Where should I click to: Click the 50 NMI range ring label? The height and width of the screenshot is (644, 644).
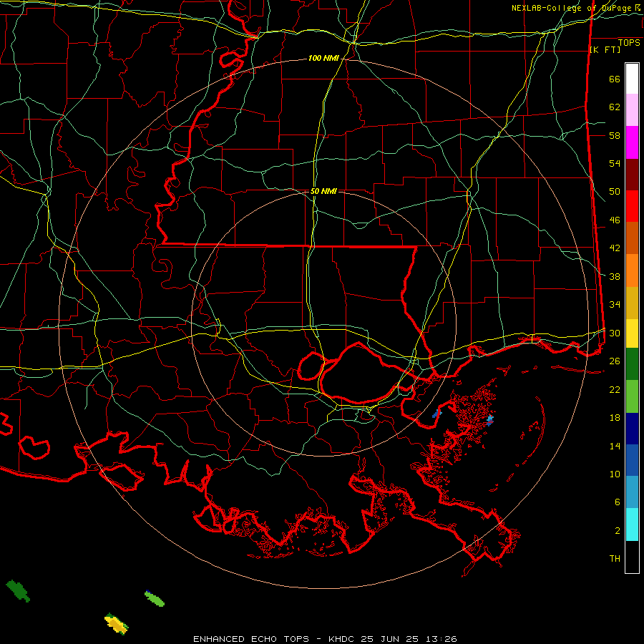point(323,191)
